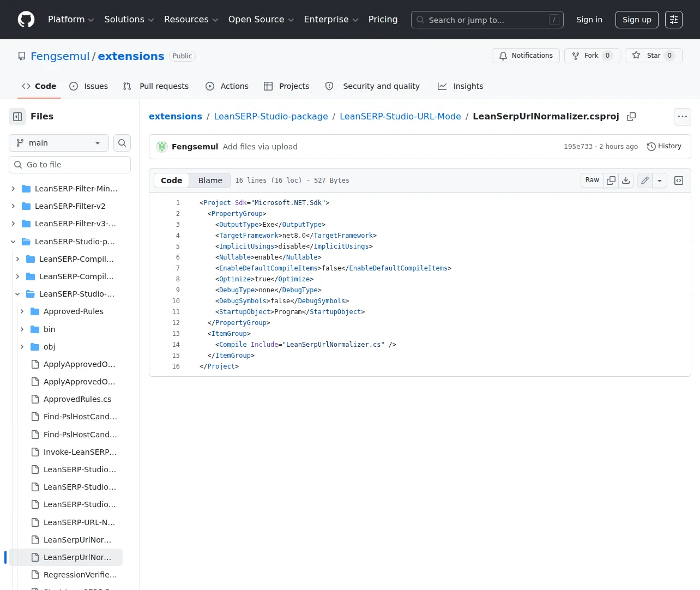
Task: Open the bin folder
Action: pyautogui.click(x=50, y=329)
